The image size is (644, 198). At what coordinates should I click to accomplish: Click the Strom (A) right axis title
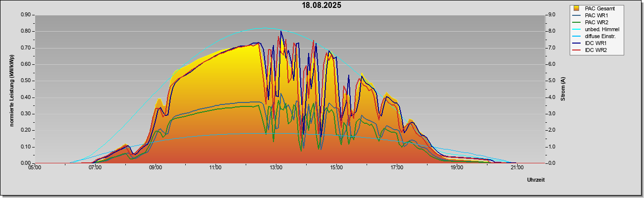pyautogui.click(x=563, y=89)
